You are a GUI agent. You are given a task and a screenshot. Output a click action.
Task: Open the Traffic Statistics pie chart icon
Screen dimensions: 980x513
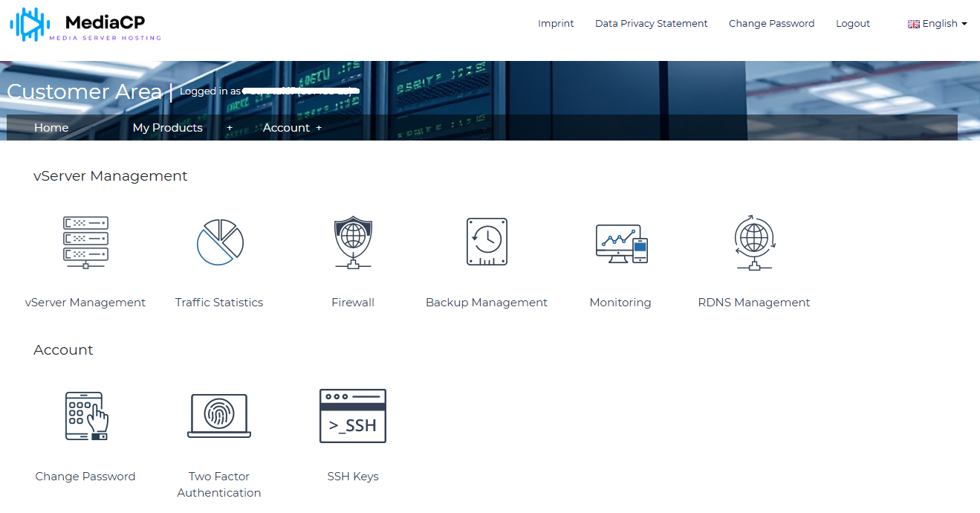click(220, 242)
